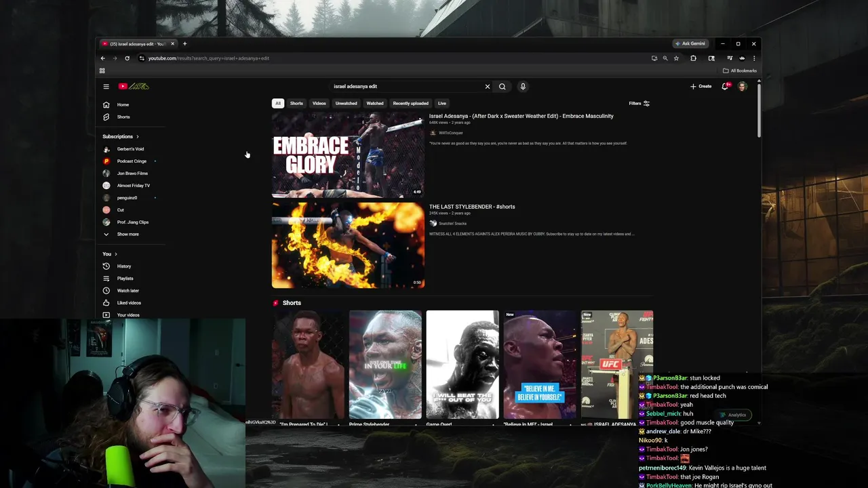
Task: Open the Chrome apps grid shortcut
Action: pos(102,70)
